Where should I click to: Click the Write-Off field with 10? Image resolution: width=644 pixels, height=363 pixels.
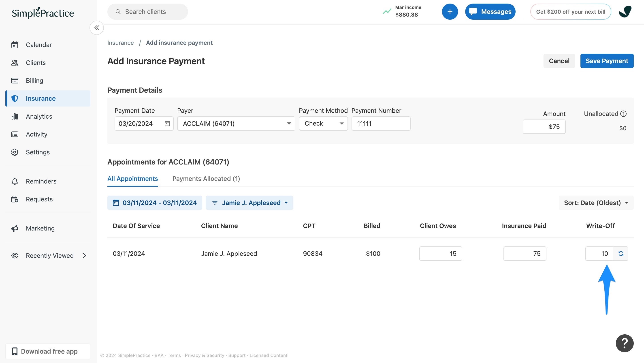pyautogui.click(x=599, y=254)
